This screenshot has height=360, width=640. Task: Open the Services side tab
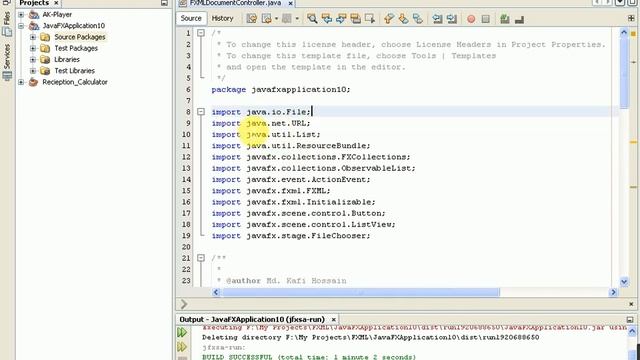(x=7, y=61)
